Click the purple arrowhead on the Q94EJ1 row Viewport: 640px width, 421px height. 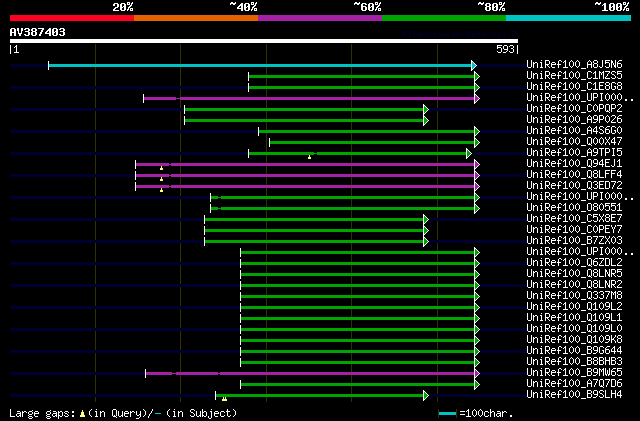point(477,165)
